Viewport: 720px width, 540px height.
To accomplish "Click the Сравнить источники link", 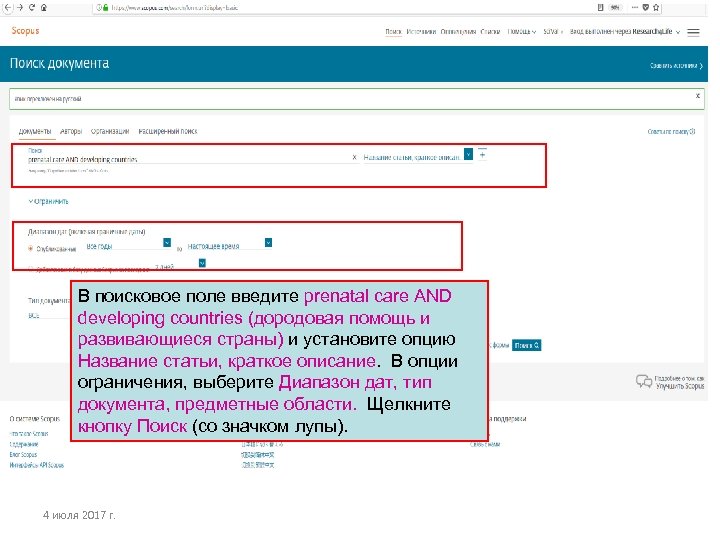I will coord(676,66).
